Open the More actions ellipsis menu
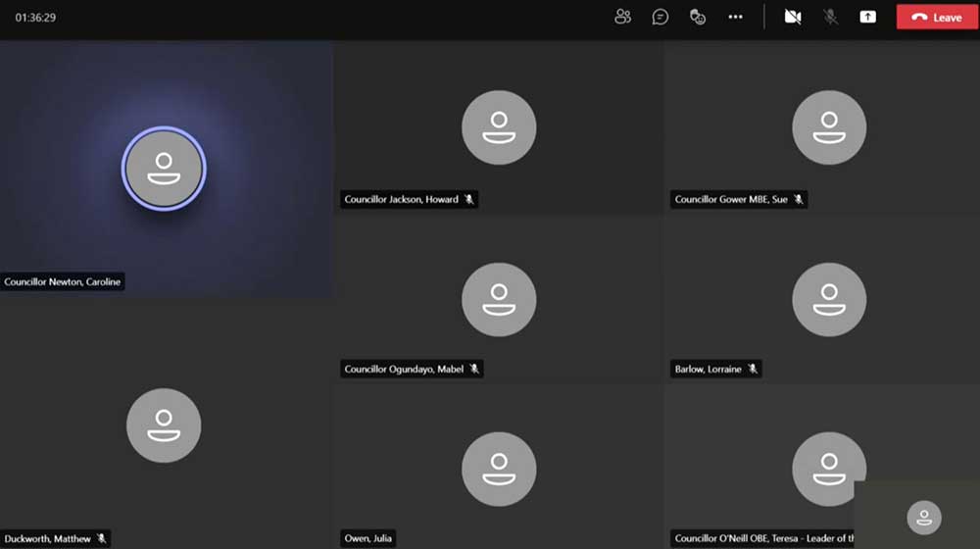 (735, 17)
